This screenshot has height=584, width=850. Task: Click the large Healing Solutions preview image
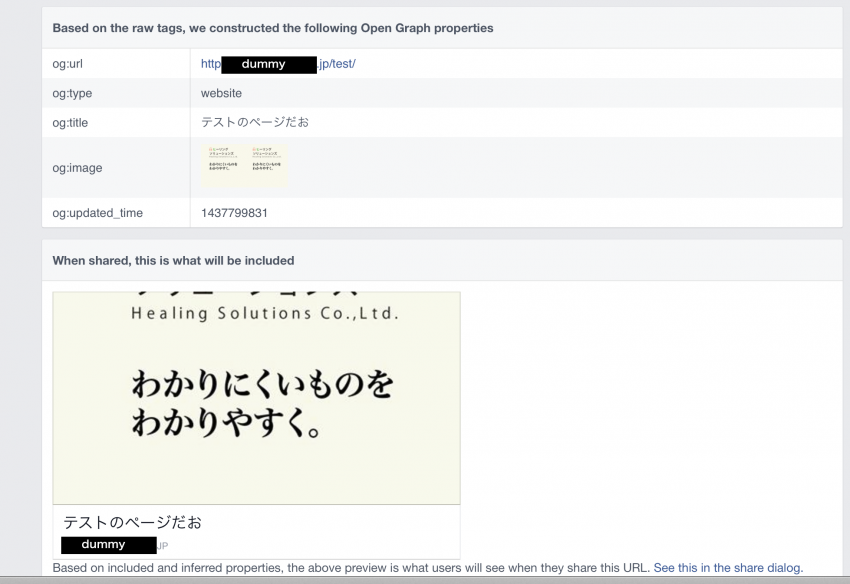coord(256,399)
